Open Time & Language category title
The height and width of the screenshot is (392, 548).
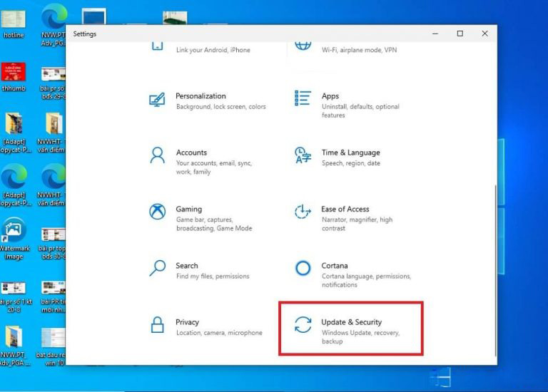(351, 153)
